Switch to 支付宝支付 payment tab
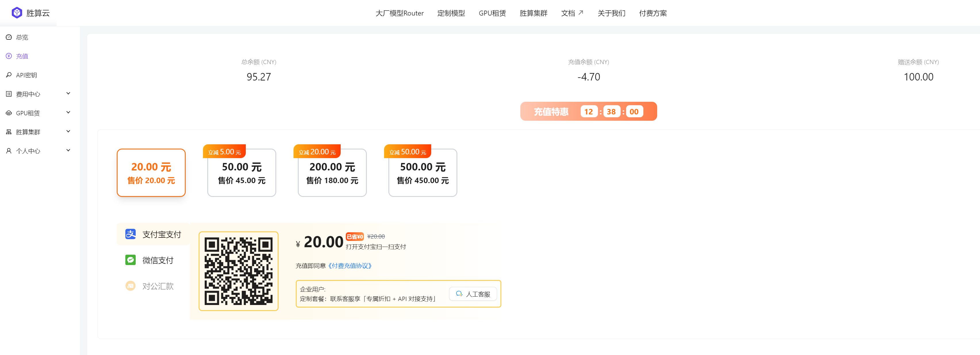This screenshot has height=355, width=980. [153, 234]
